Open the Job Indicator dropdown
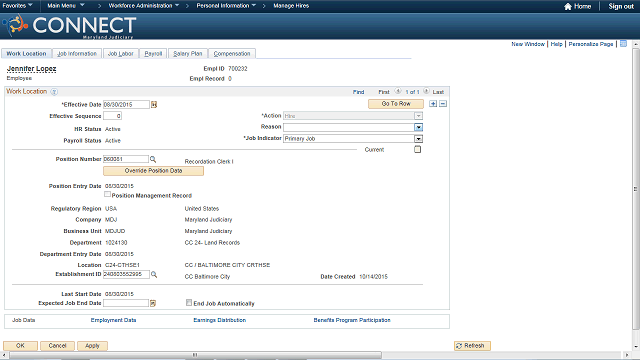640x360 pixels. 418,139
